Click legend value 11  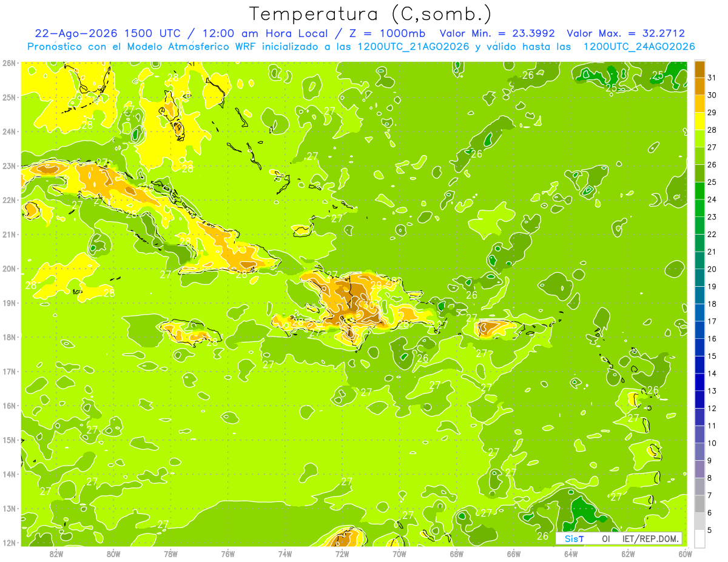coord(712,426)
